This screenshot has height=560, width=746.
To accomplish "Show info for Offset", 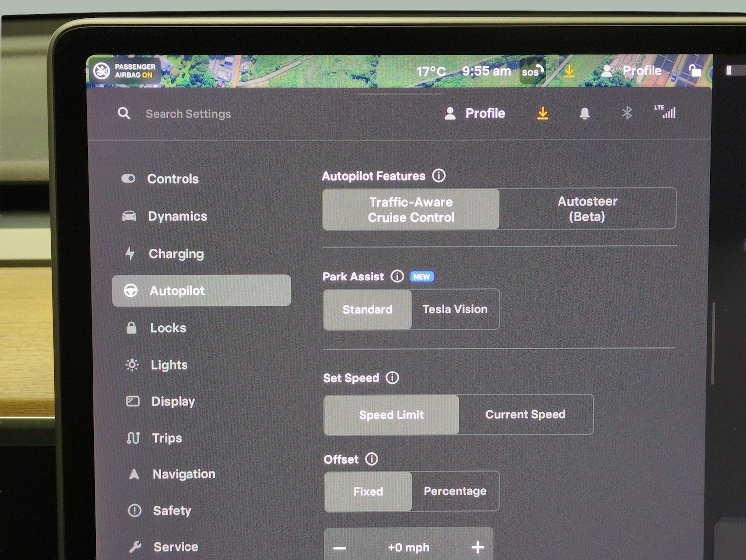I will (x=372, y=459).
